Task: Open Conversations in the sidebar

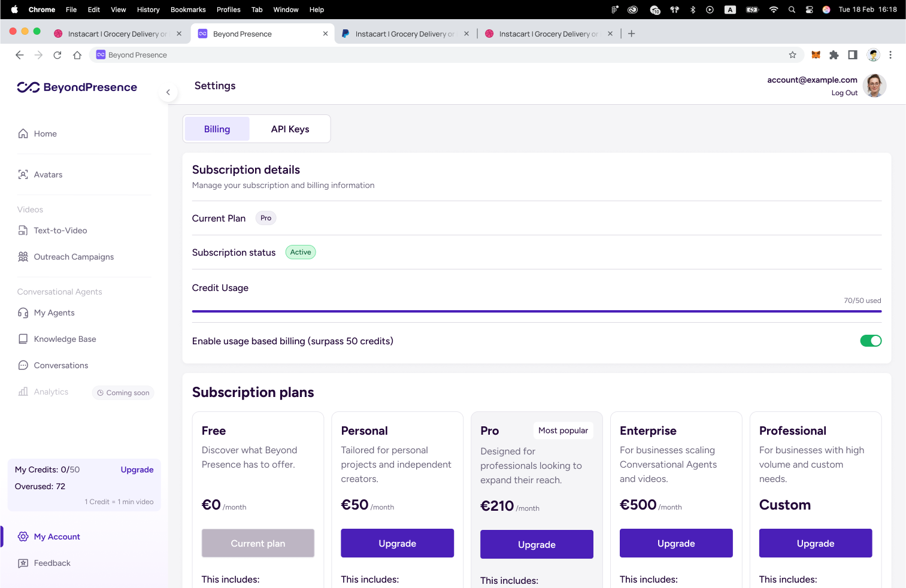Action: [x=53, y=365]
